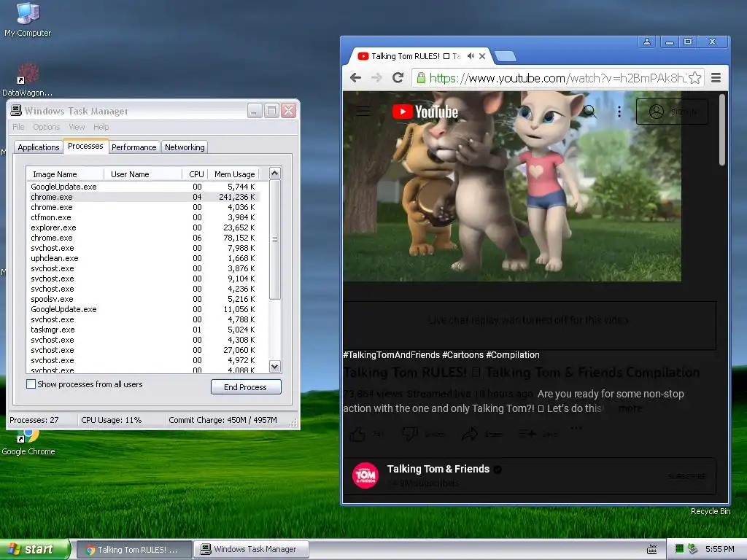Image resolution: width=747 pixels, height=560 pixels.
Task: Click the #Cartoons hashtag
Action: 462,355
